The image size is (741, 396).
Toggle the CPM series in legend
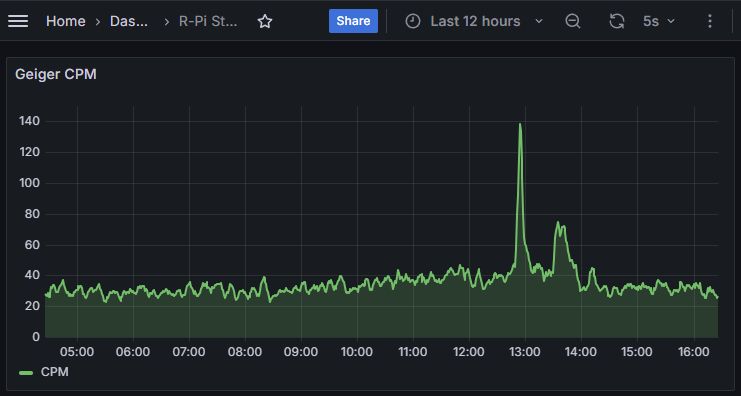[55, 372]
